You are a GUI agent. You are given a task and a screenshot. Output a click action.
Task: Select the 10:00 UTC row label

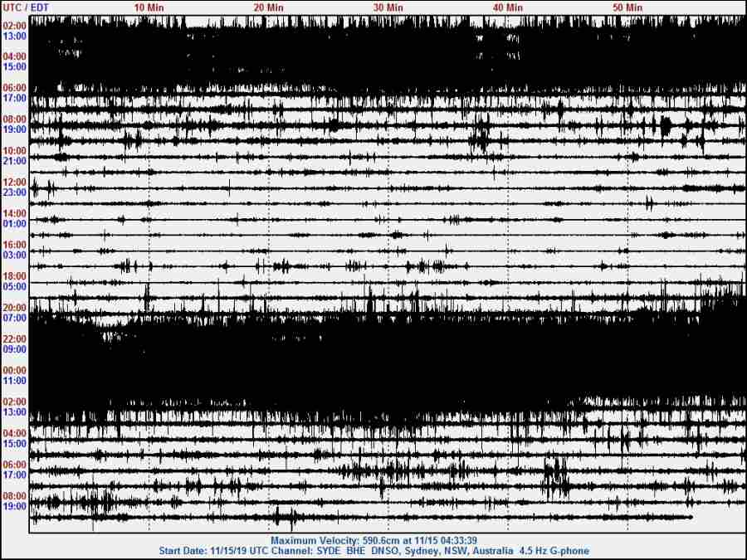[14, 151]
